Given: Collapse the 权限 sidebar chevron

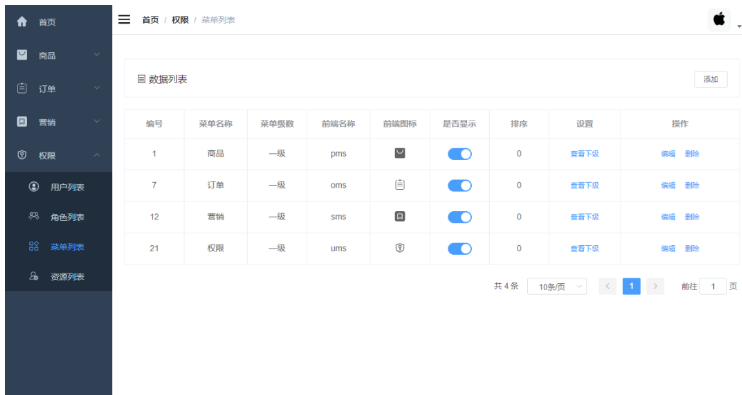Looking at the screenshot, I should pos(97,155).
